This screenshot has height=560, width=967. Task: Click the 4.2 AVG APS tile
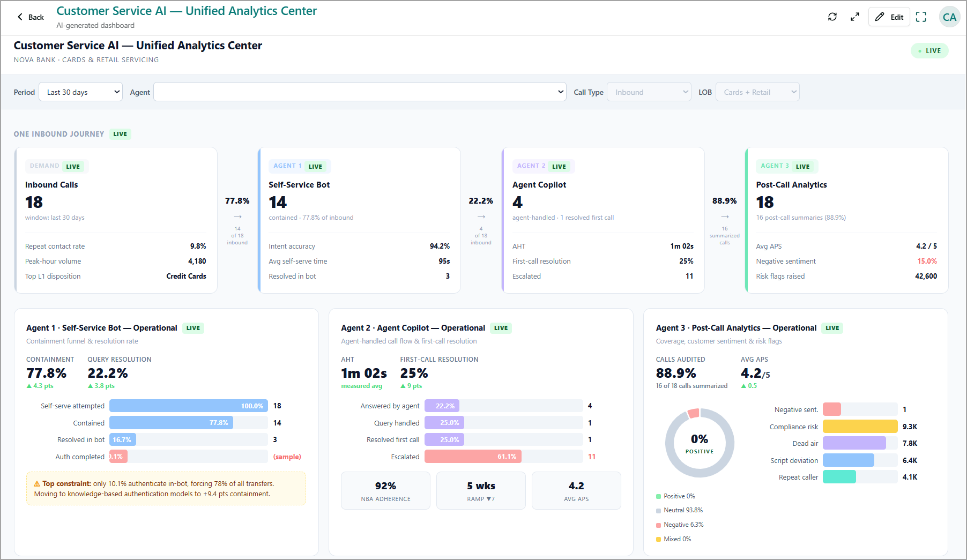(x=576, y=490)
